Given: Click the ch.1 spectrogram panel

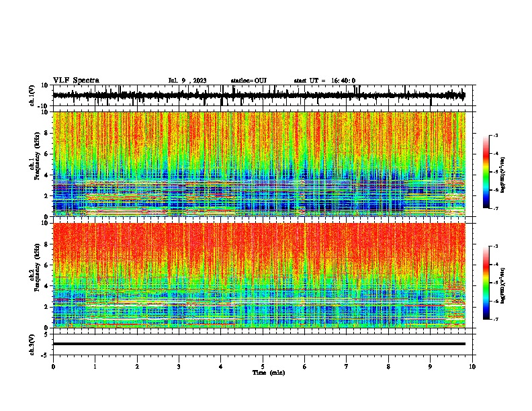Looking at the screenshot, I should pyautogui.click(x=259, y=164).
